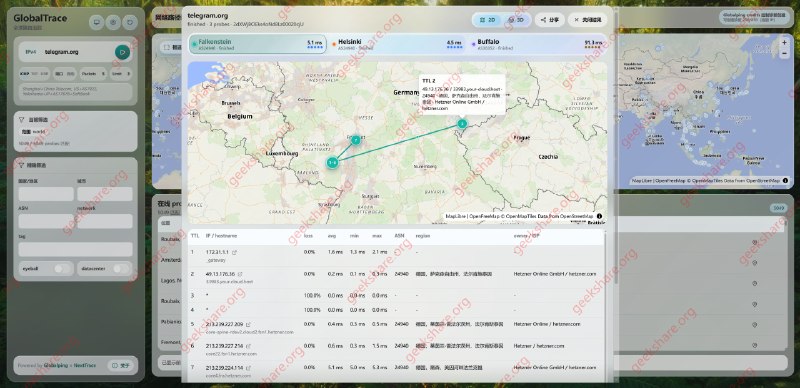This screenshot has width=800, height=388.
Task: Select the Falkenstein probe tab
Action: [257, 44]
